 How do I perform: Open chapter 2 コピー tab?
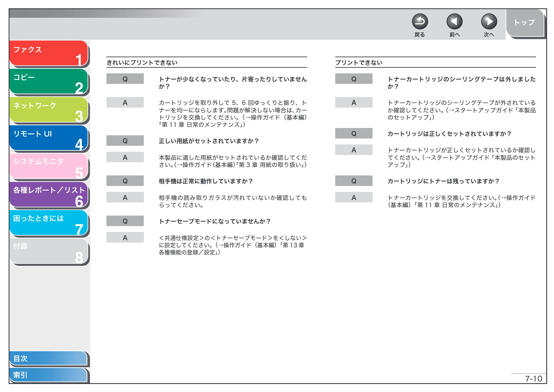(49, 81)
